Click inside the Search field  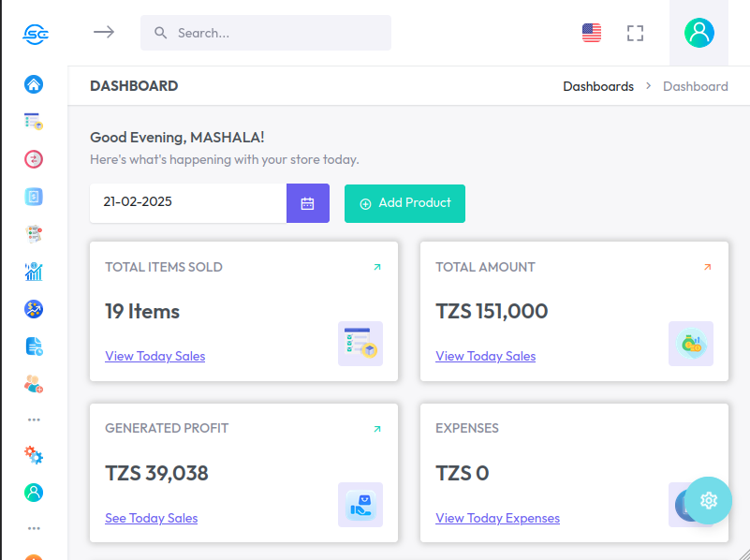point(272,33)
